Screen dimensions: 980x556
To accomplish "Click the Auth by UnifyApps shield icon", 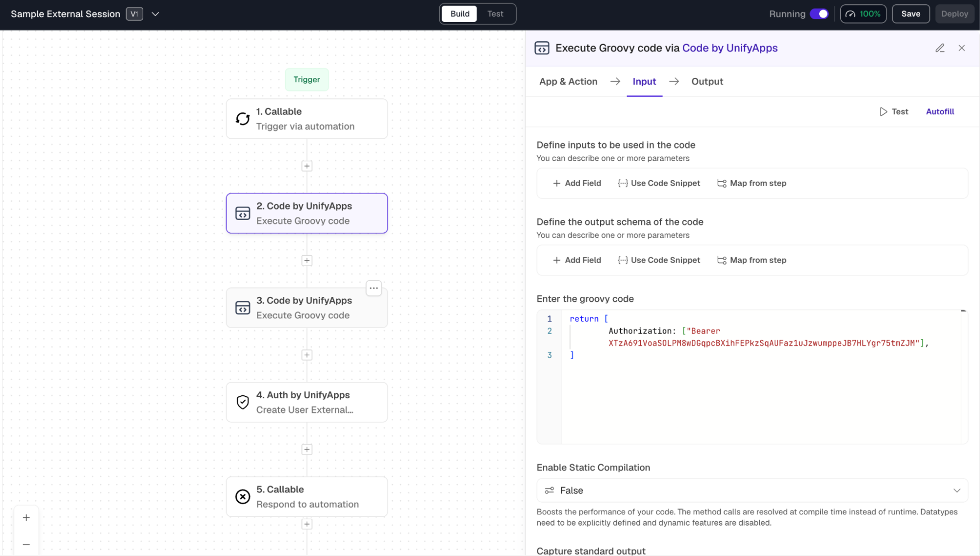I will pos(243,402).
